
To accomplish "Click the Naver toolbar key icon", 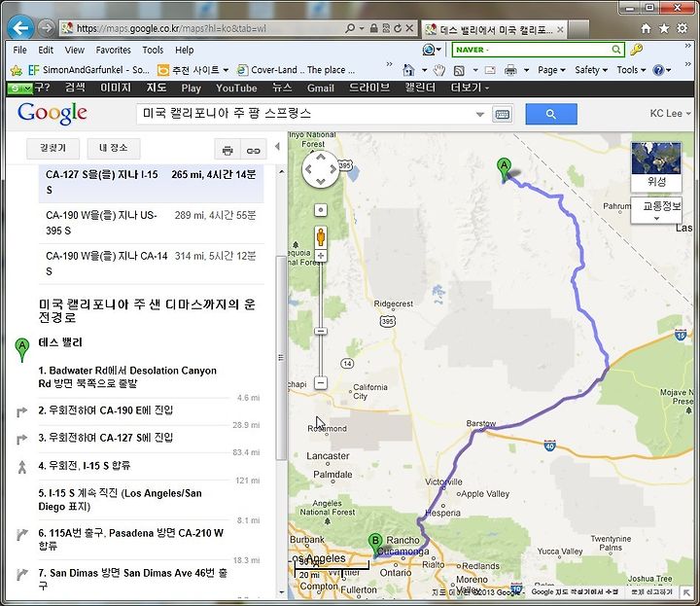I will tap(636, 50).
